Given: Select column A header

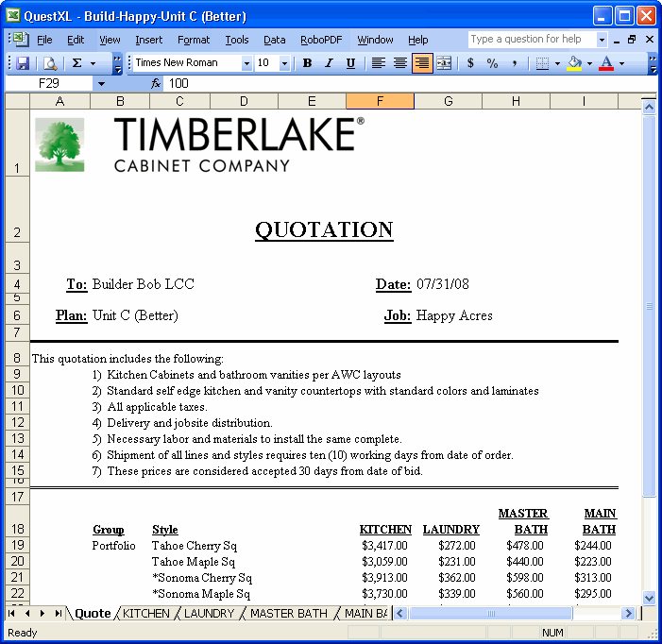Looking at the screenshot, I should 59,101.
